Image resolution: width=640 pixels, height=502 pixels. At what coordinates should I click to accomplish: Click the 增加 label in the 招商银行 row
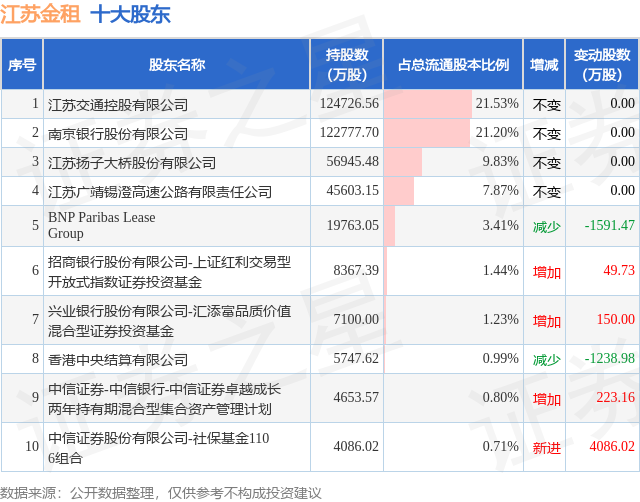click(x=547, y=271)
